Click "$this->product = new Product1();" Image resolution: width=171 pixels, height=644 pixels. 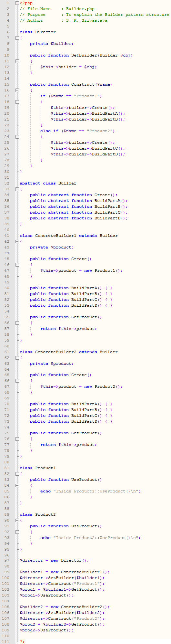(81, 270)
